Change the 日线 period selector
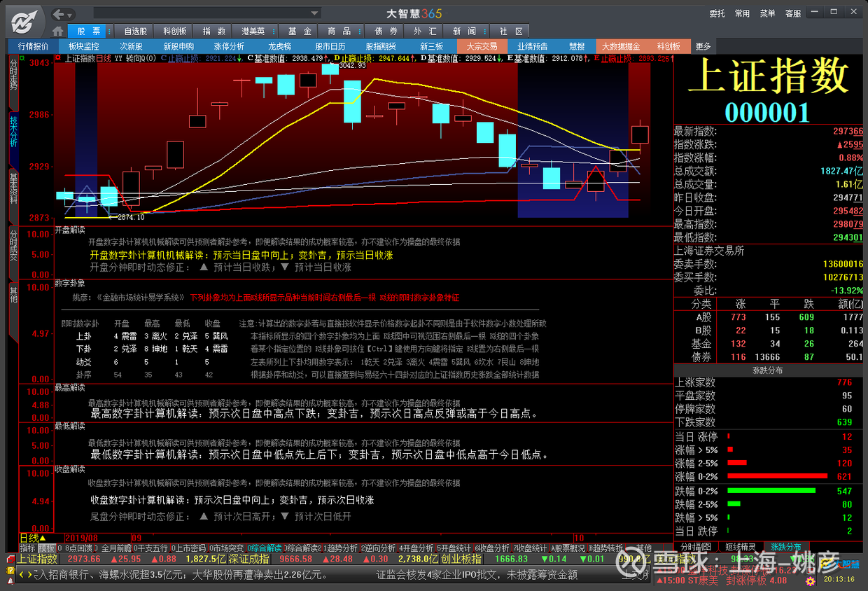The width and height of the screenshot is (868, 591). point(33,538)
